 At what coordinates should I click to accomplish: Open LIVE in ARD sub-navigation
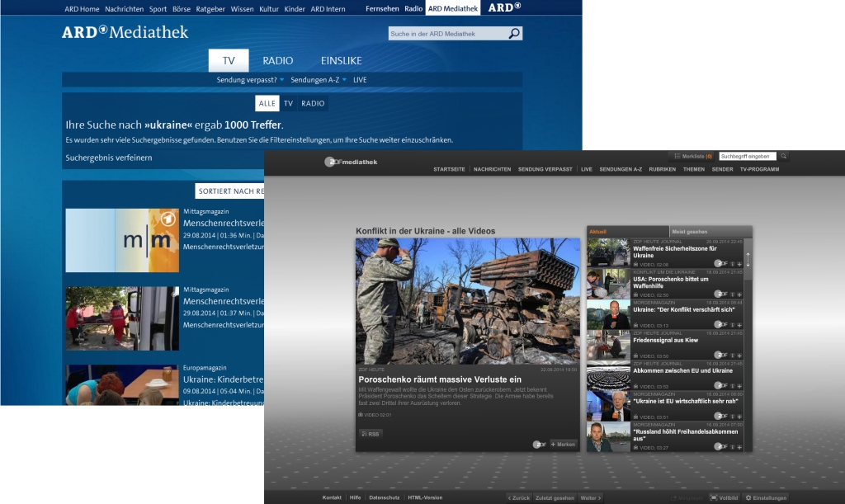[x=360, y=80]
